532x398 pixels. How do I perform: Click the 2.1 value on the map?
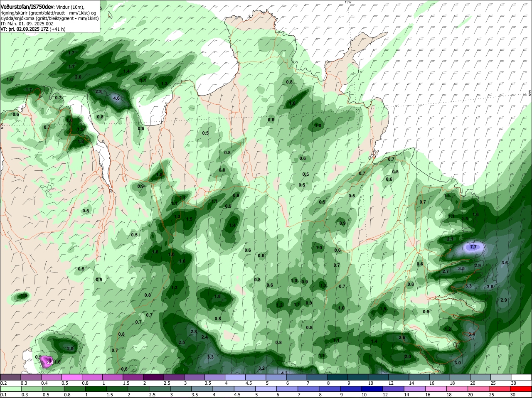coord(450,239)
